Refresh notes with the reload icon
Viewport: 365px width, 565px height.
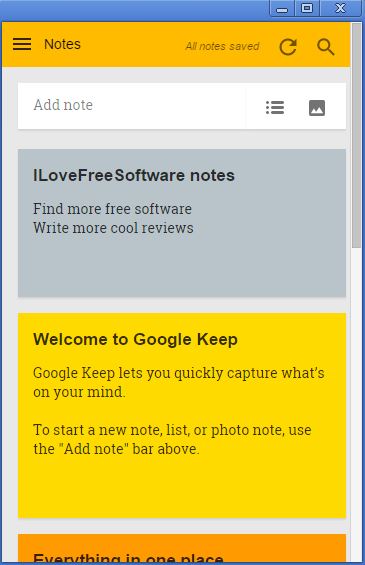coord(288,47)
